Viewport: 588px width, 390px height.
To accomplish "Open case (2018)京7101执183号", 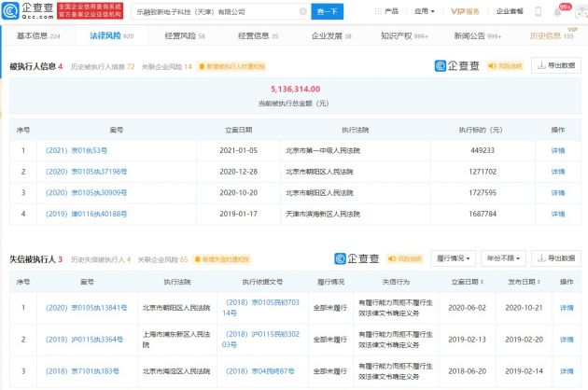I will pyautogui.click(x=82, y=371).
